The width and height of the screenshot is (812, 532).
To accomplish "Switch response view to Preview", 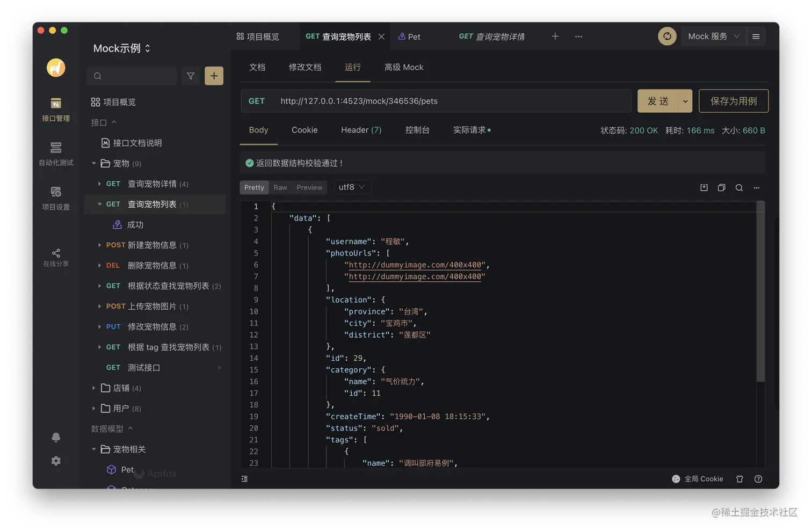I will (309, 187).
